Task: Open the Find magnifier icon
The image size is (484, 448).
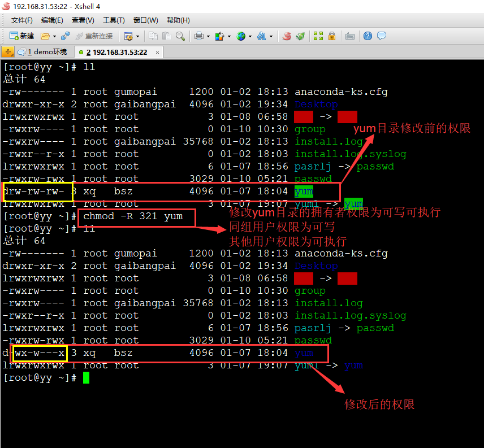Action: 180,36
